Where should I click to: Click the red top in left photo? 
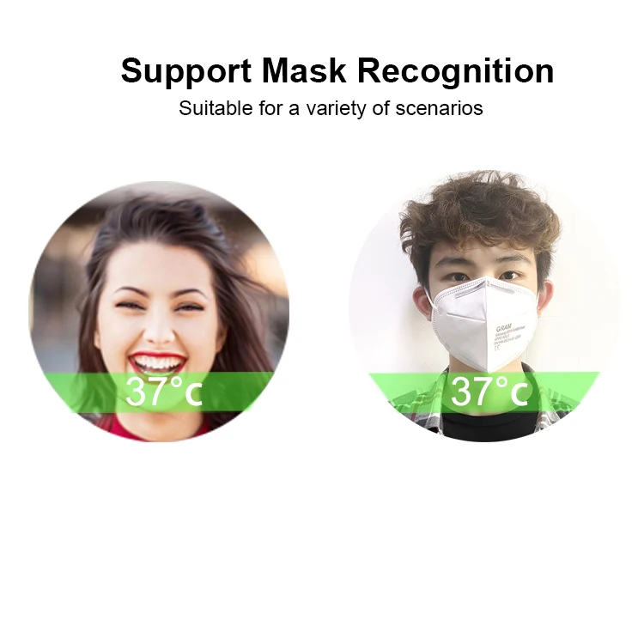pos(156,428)
